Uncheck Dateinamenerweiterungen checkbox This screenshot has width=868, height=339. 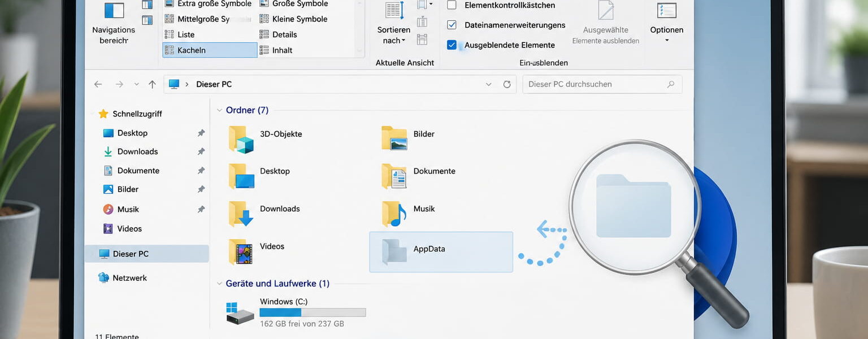tap(452, 25)
